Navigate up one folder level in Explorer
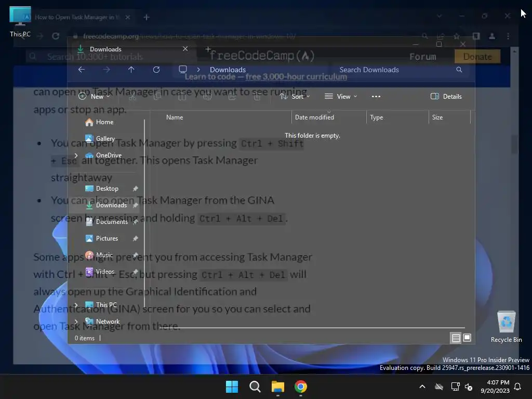The width and height of the screenshot is (532, 399). (131, 70)
